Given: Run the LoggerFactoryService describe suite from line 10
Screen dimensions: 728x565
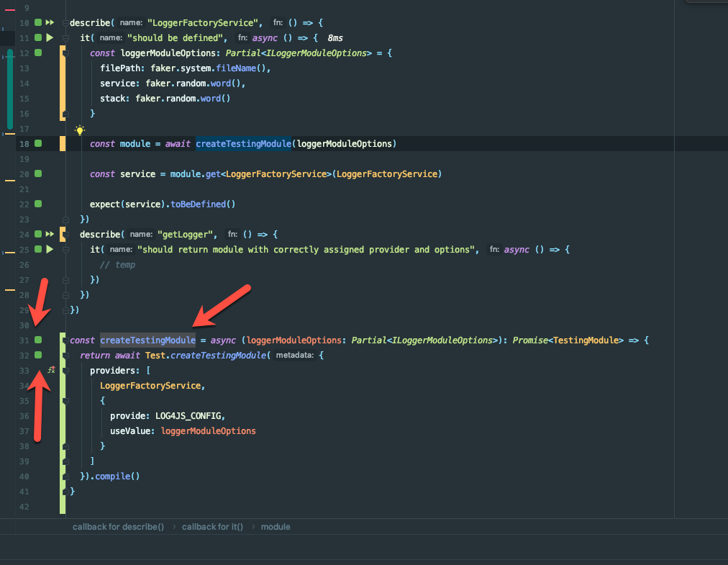Looking at the screenshot, I should [x=50, y=22].
